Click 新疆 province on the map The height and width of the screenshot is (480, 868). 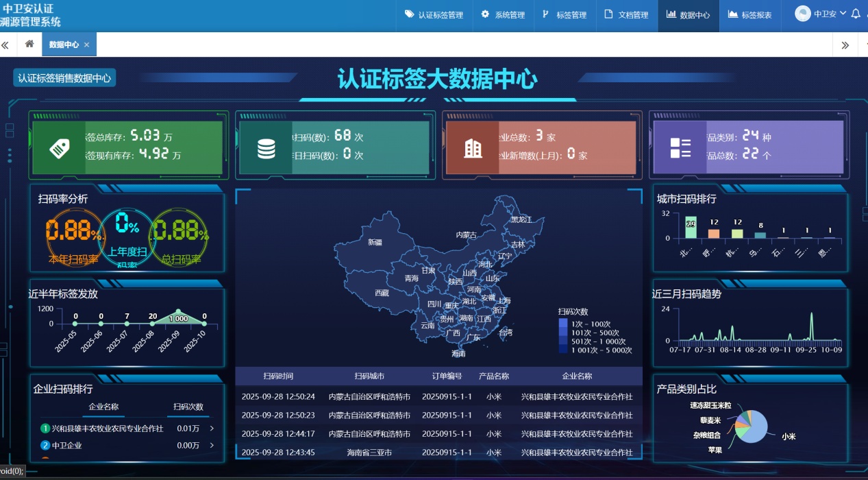pyautogui.click(x=375, y=242)
